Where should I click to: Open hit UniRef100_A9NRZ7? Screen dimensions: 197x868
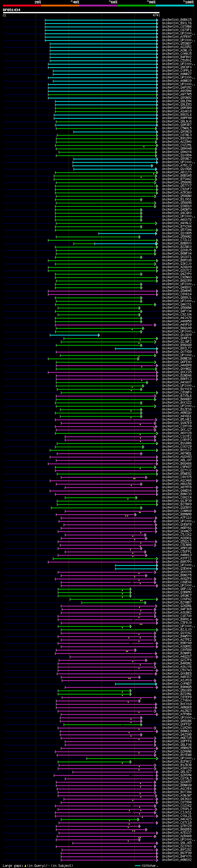click(x=177, y=74)
